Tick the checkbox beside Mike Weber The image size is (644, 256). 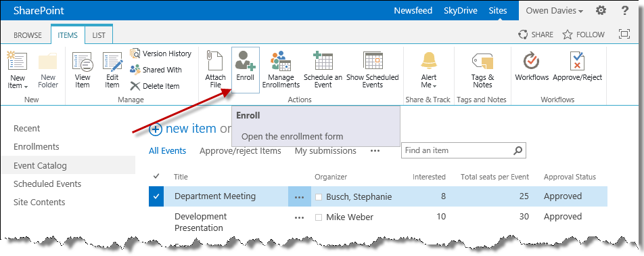click(319, 218)
